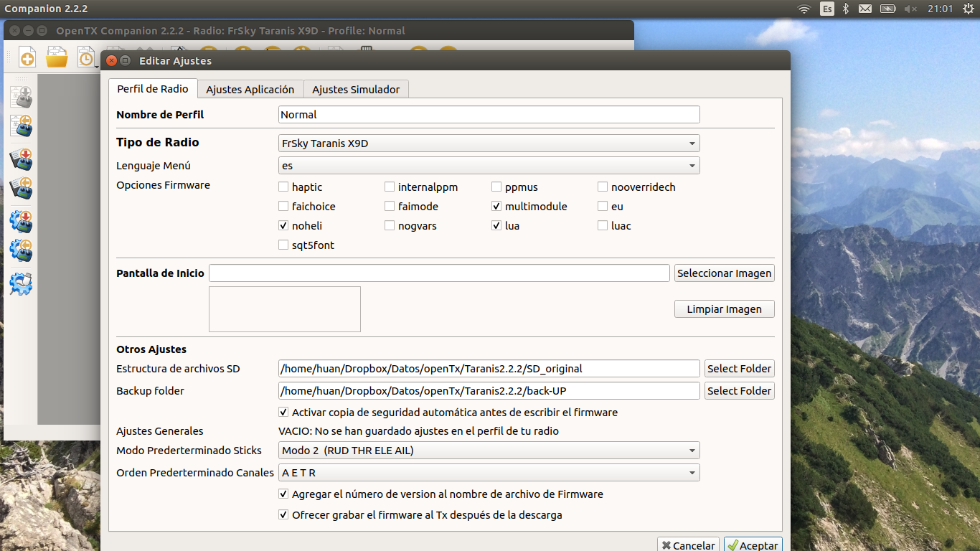Uncheck the multimodule firmware option

(496, 207)
